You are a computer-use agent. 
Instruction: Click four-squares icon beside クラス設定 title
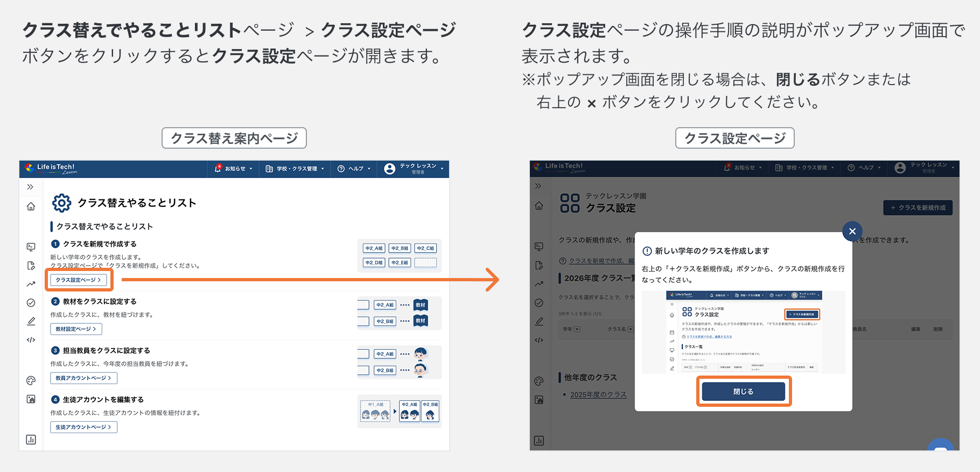click(570, 203)
